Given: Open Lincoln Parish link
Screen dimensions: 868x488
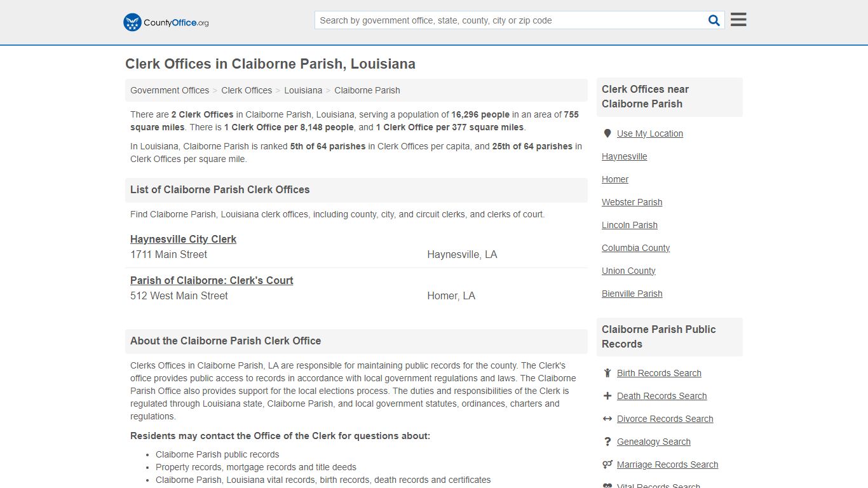Looking at the screenshot, I should (x=630, y=225).
